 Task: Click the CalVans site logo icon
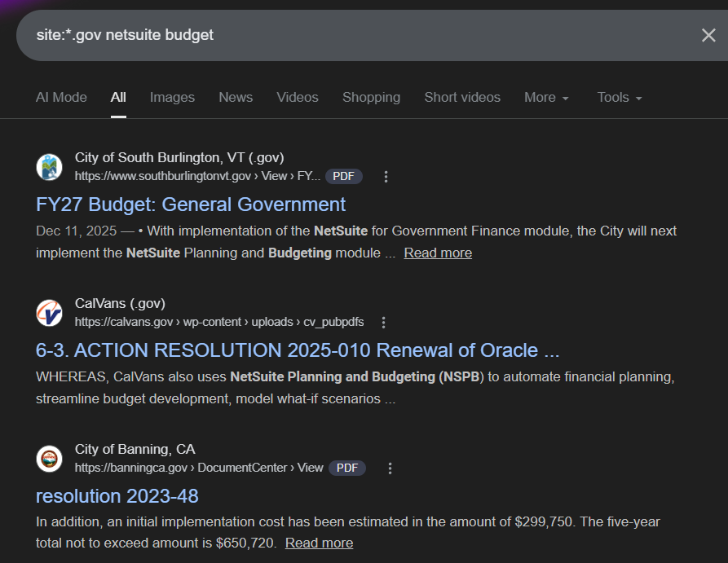50,313
